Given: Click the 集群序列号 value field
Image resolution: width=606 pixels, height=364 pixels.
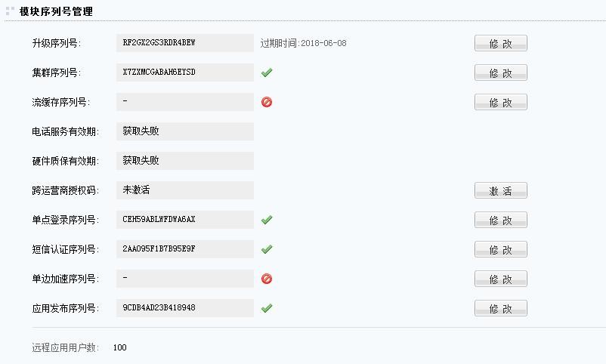Looking at the screenshot, I should click(x=185, y=72).
